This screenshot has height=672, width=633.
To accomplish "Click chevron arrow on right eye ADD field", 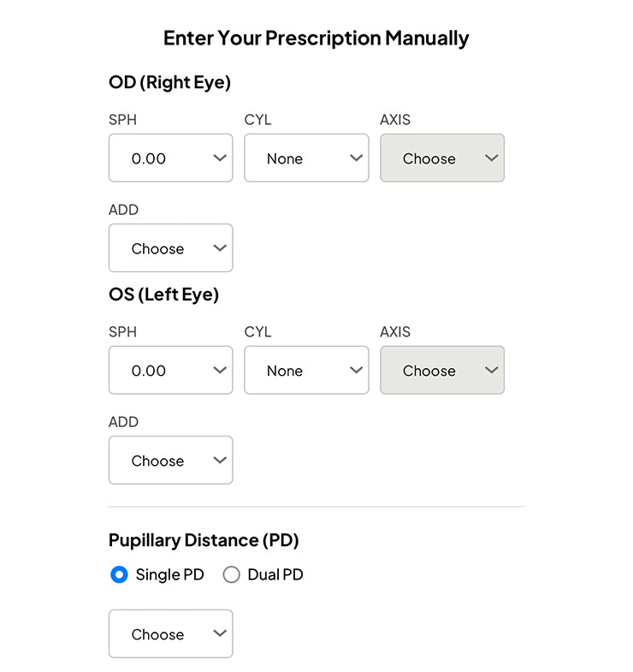I will click(220, 248).
